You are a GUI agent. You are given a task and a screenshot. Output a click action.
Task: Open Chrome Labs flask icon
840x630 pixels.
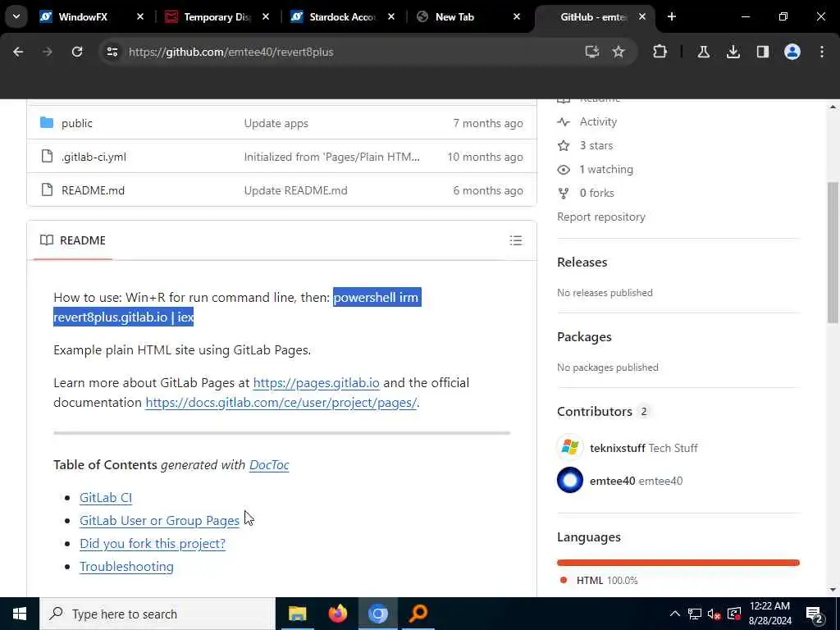[x=703, y=52]
